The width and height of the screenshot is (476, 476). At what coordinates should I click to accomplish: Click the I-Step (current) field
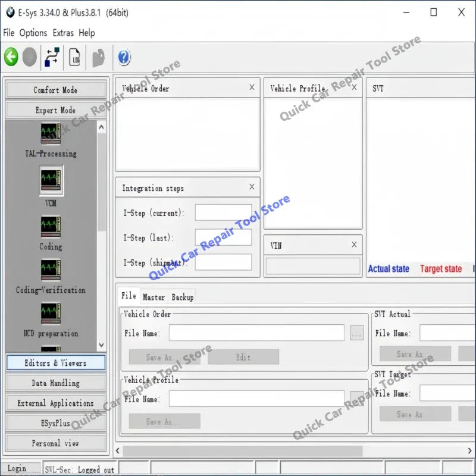coord(224,212)
